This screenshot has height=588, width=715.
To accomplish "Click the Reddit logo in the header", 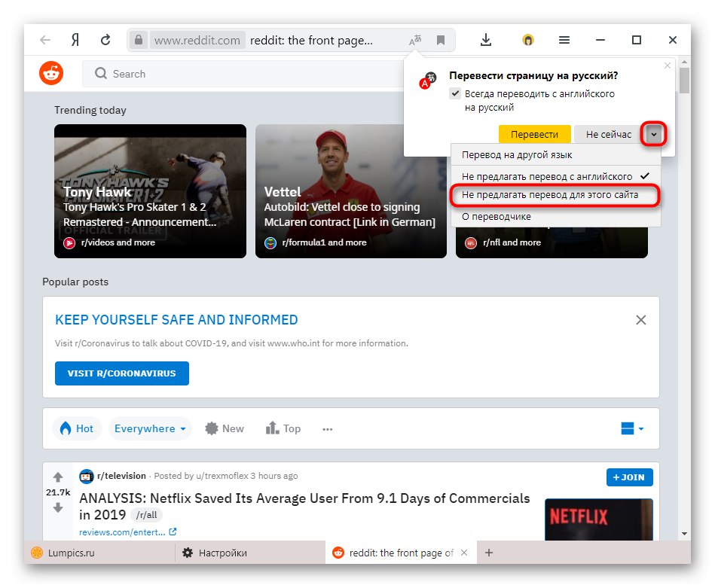I will [50, 73].
